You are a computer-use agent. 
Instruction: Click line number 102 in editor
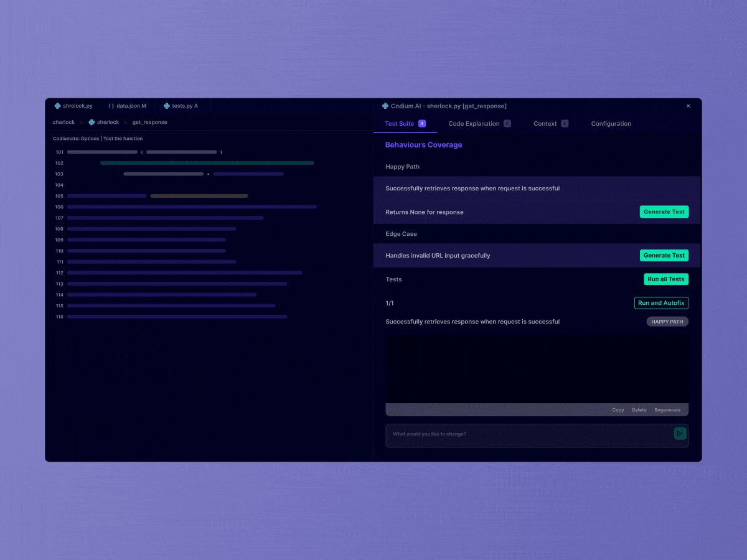coord(59,163)
